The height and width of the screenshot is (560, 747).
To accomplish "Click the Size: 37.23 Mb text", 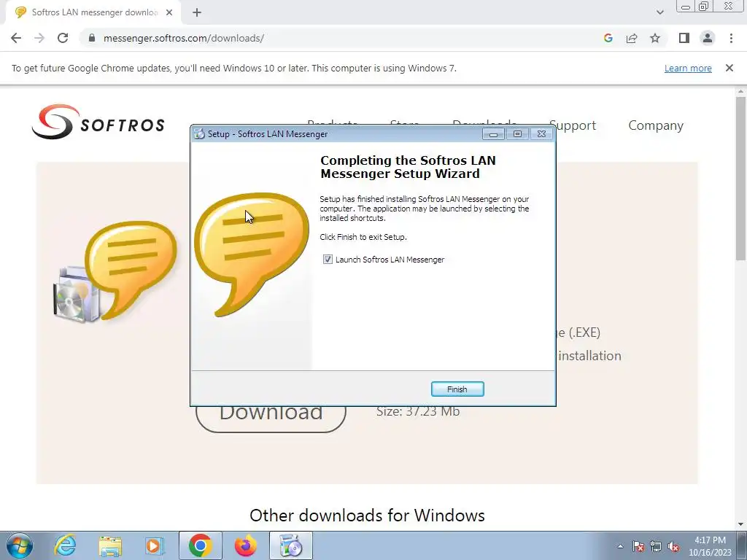I will tap(418, 411).
